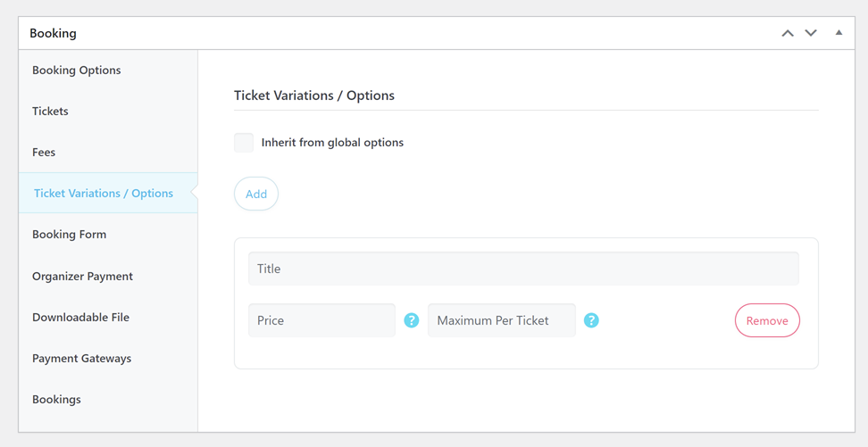Screen dimensions: 868x447
Task: Open the Payment Gateways tab
Action: coord(81,358)
